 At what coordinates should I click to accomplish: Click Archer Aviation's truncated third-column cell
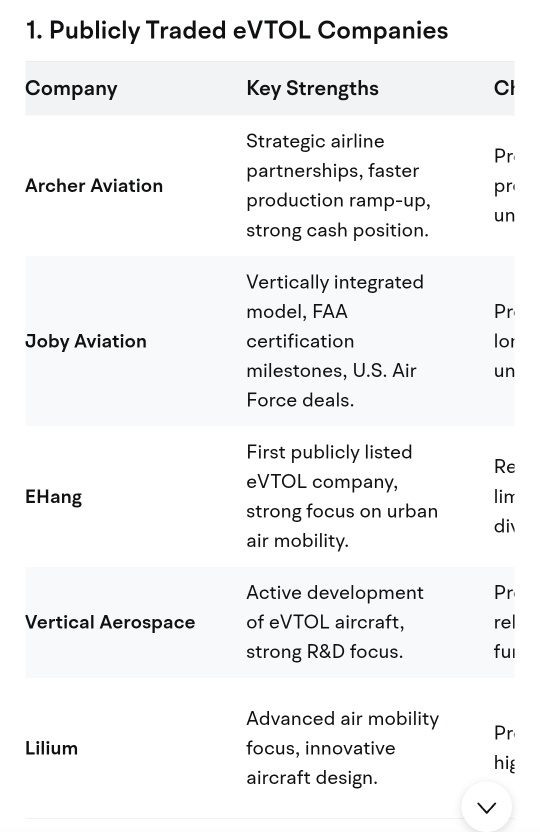[x=504, y=186]
